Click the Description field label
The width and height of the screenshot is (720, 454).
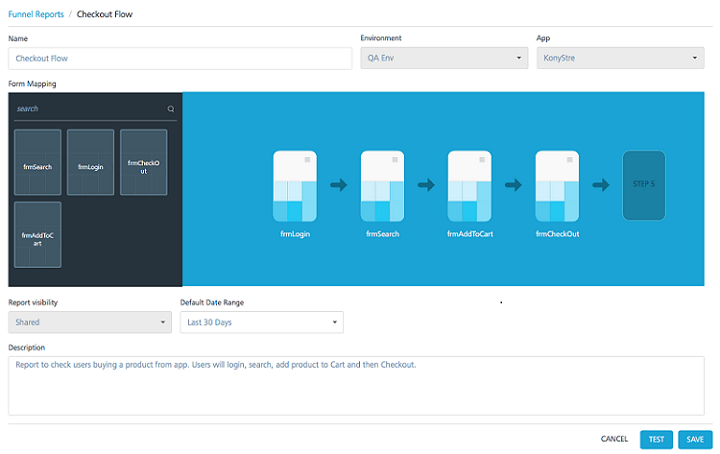(x=27, y=347)
